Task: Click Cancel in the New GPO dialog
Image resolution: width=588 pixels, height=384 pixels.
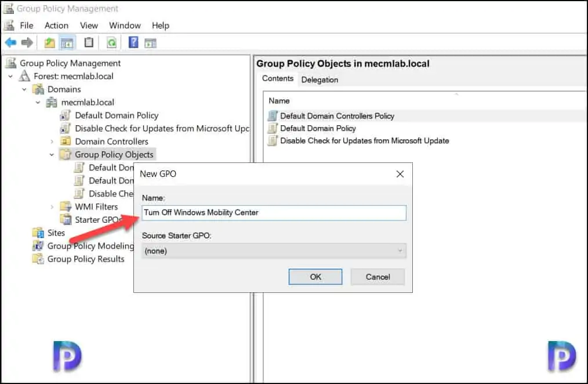Action: click(378, 277)
